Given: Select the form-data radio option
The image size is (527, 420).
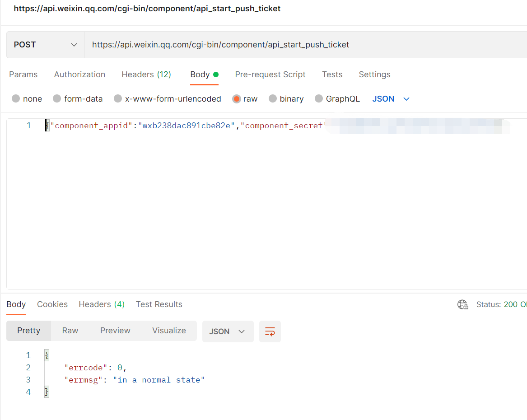Looking at the screenshot, I should coord(57,99).
